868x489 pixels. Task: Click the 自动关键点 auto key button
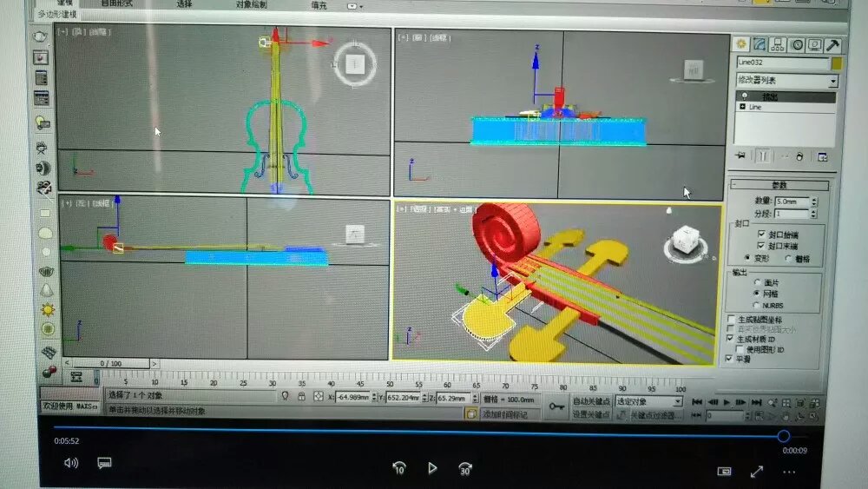tap(591, 401)
